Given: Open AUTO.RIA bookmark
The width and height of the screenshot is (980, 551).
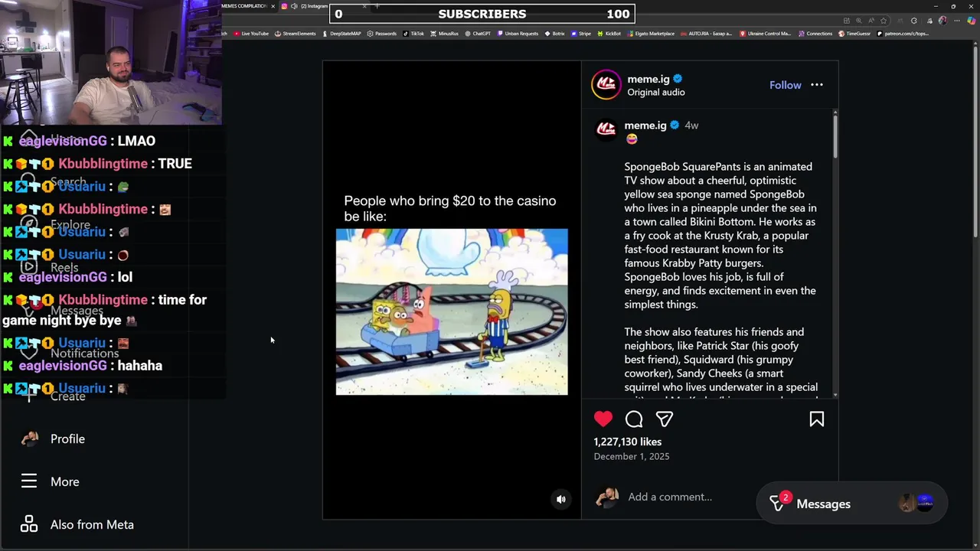Looking at the screenshot, I should tap(707, 34).
